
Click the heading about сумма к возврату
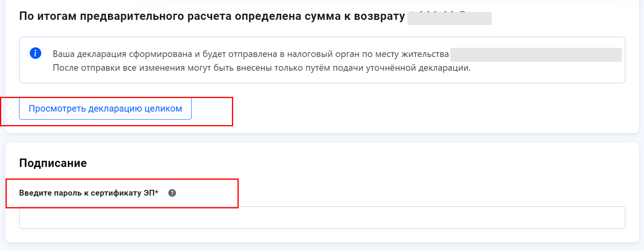pyautogui.click(x=212, y=16)
